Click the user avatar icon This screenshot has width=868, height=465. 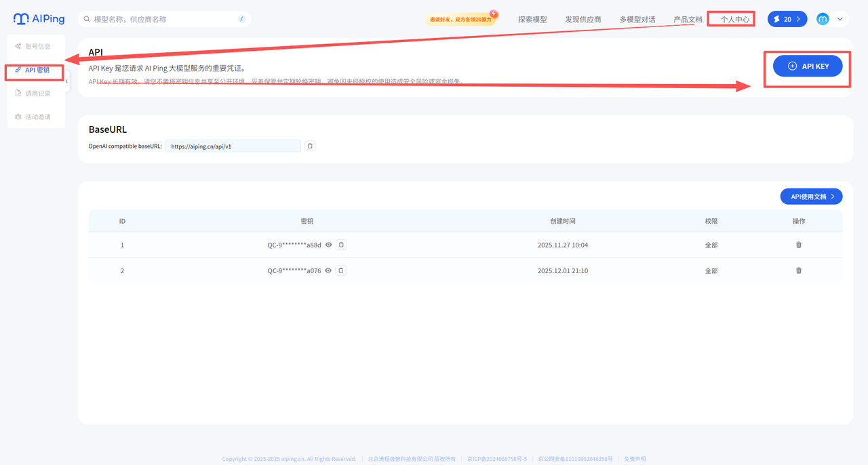tap(823, 19)
